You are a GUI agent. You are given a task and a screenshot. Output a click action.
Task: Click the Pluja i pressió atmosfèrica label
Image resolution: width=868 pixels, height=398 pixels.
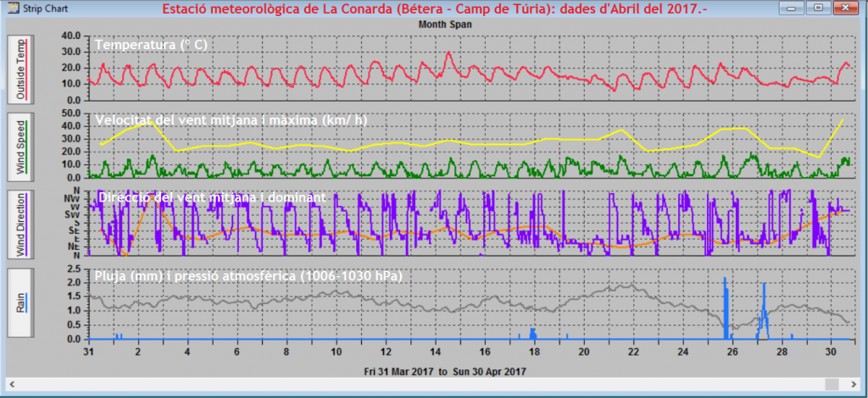coord(248,276)
